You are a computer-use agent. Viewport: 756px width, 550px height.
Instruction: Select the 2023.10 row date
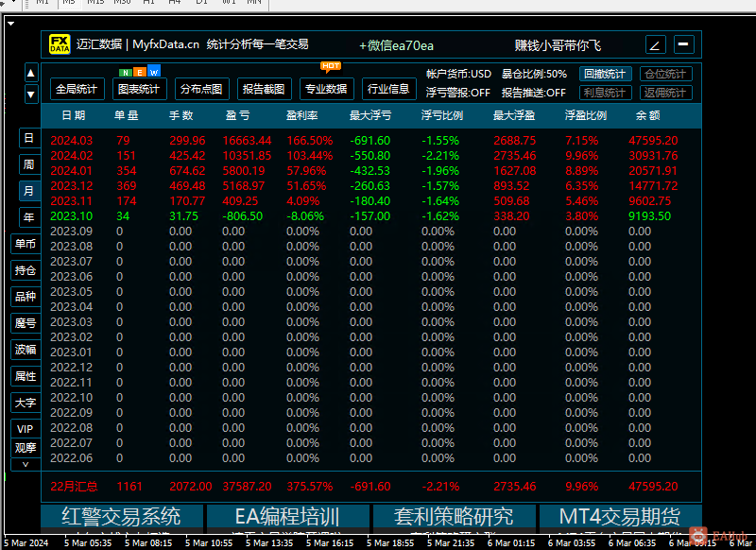click(x=72, y=216)
